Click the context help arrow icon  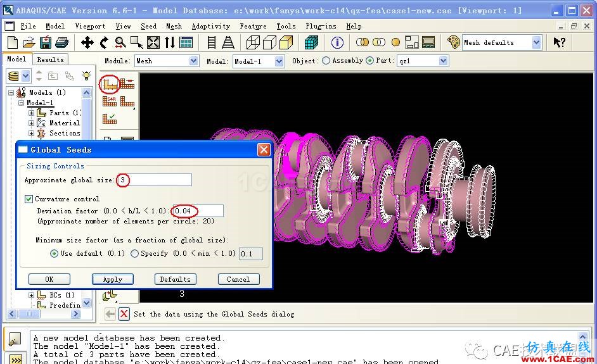560,42
